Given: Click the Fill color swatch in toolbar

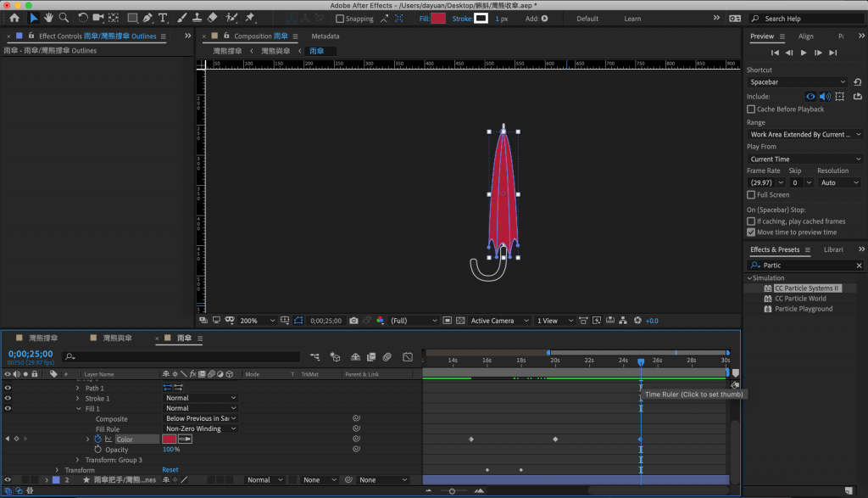Looking at the screenshot, I should 438,19.
